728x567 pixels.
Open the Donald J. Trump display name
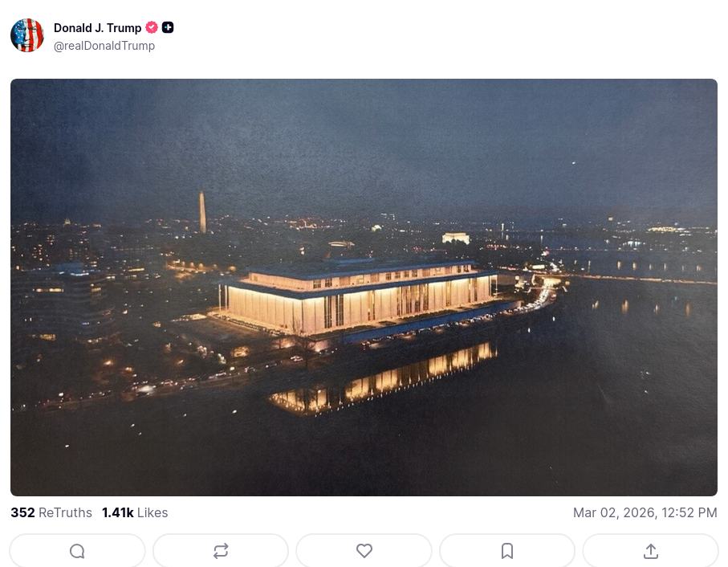97,28
